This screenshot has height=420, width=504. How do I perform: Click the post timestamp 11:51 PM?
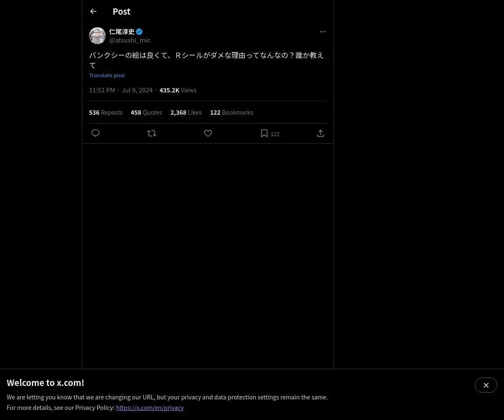[102, 90]
